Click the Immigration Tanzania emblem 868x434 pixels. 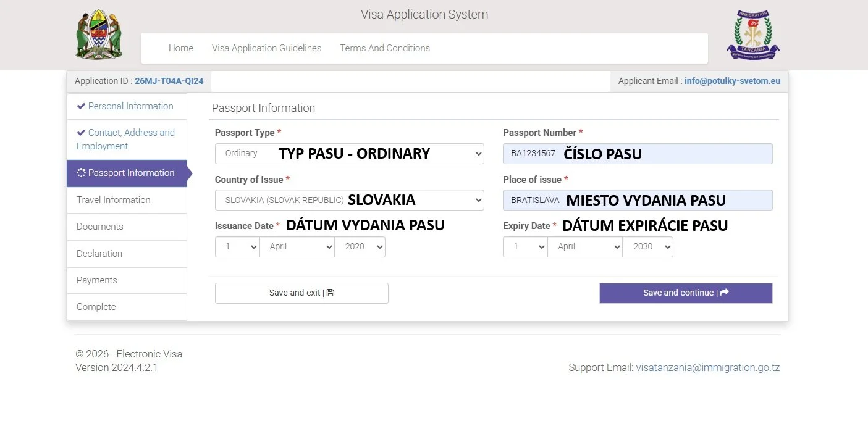[753, 35]
